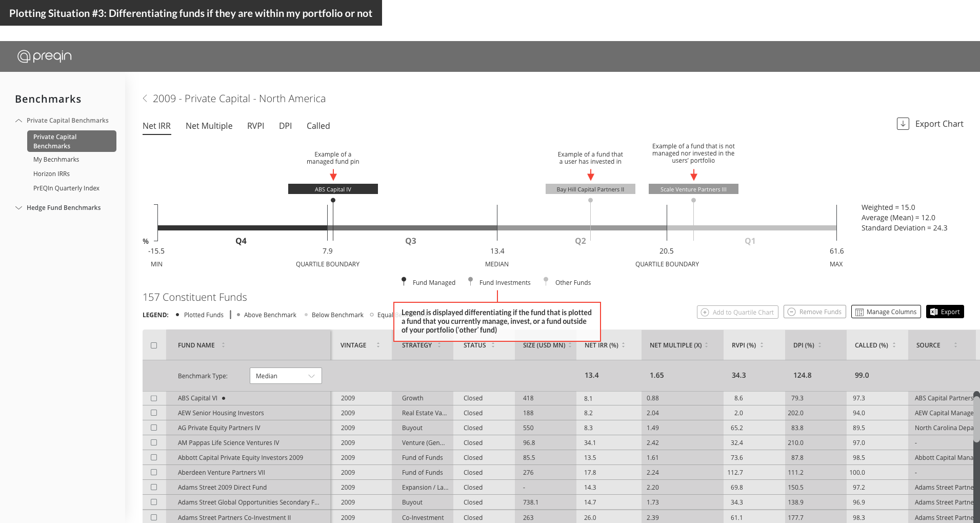Click plotted fund dot beside ABS Capital VI
Screen dimensions: 980x523
pos(224,398)
